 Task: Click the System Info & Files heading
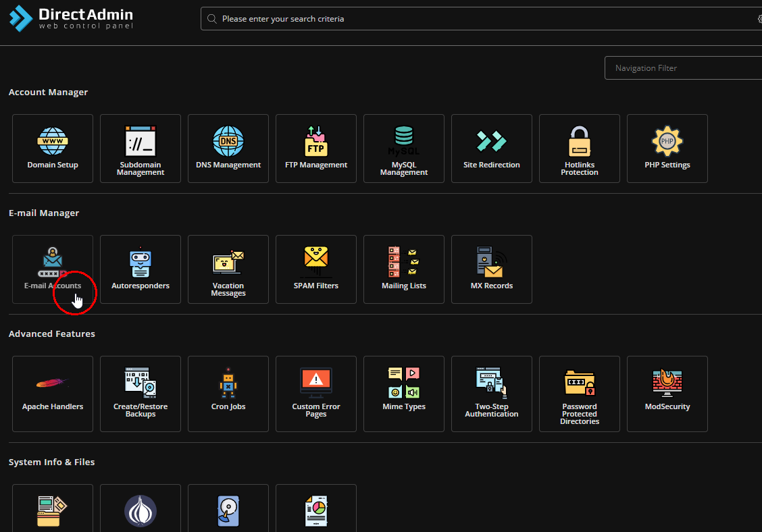51,462
